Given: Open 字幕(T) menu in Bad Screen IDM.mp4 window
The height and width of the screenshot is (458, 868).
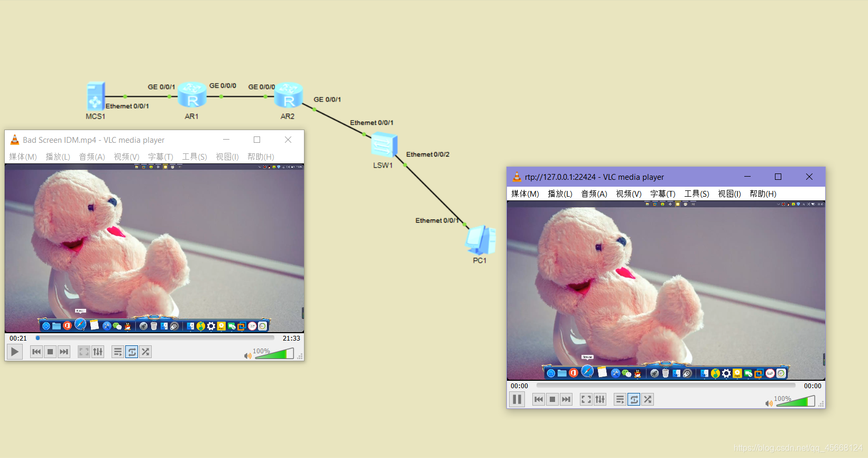Looking at the screenshot, I should (x=161, y=157).
